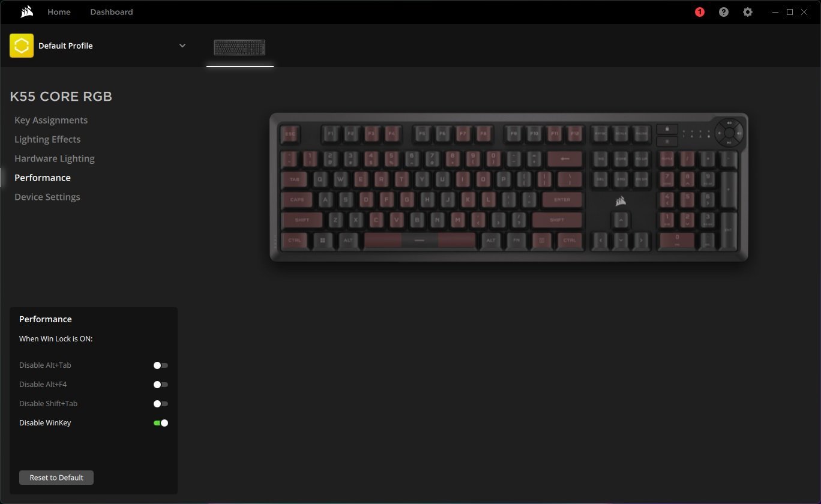The image size is (821, 504).
Task: Open the Lighting Effects section
Action: click(x=47, y=139)
